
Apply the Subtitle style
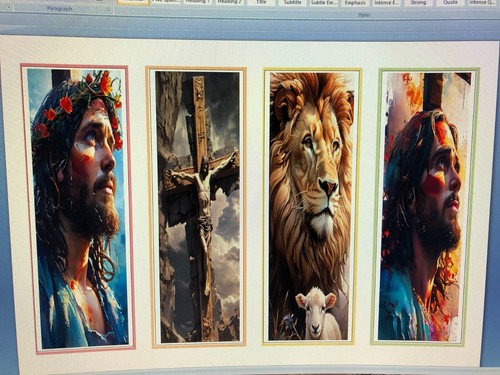click(x=293, y=3)
